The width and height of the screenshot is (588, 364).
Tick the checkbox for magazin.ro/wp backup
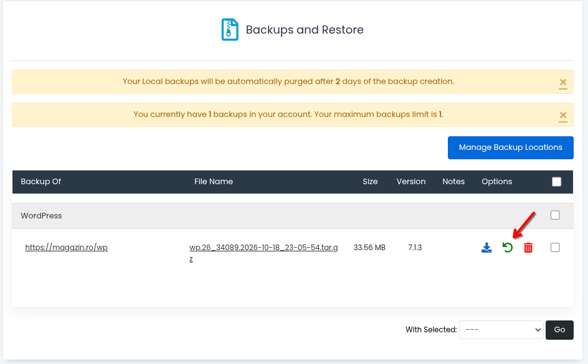555,248
